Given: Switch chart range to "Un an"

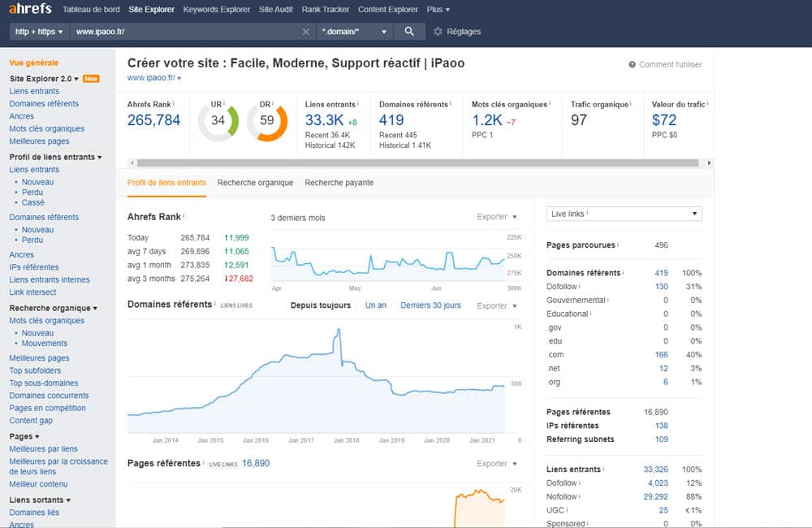Looking at the screenshot, I should click(x=376, y=303).
